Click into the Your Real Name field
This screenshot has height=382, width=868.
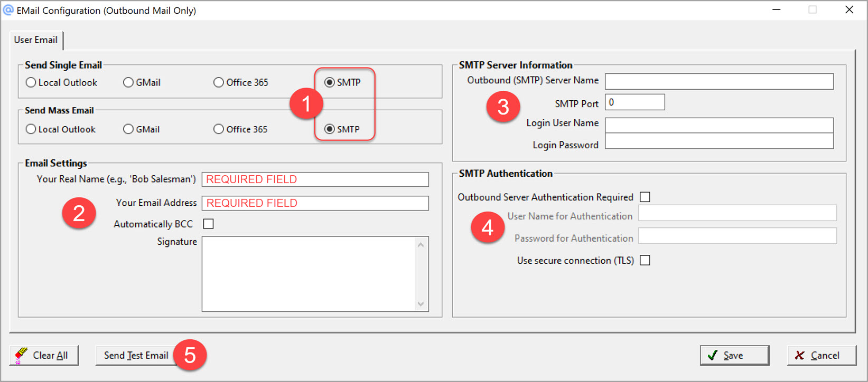[315, 179]
